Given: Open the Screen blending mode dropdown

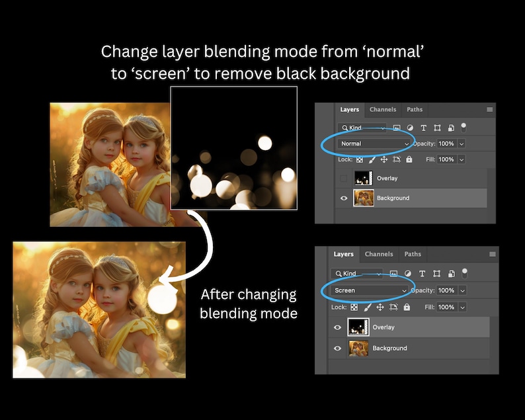Looking at the screenshot, I should [x=370, y=290].
